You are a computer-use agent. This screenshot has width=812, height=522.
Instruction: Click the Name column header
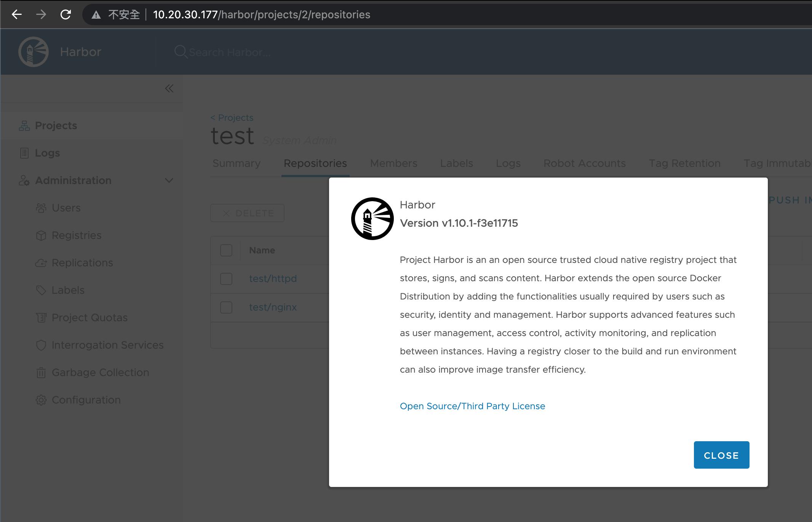coord(262,250)
